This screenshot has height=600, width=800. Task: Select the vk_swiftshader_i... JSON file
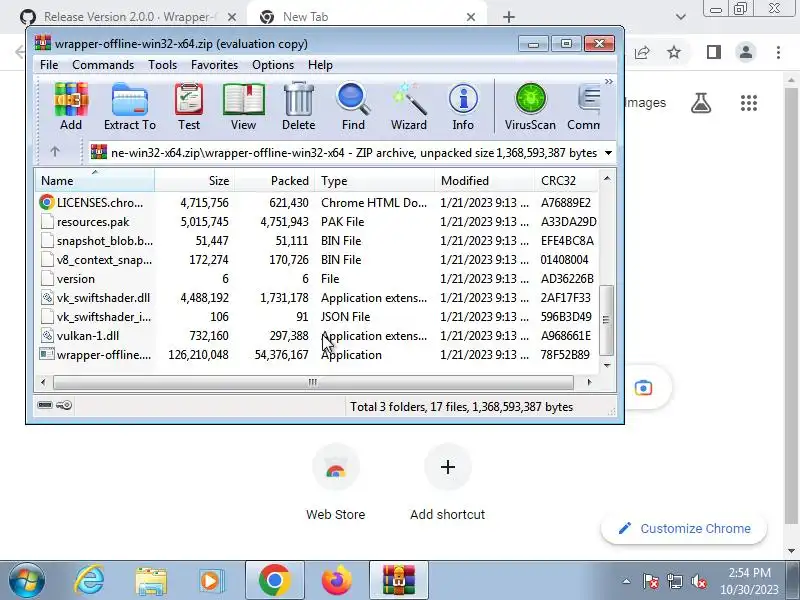coord(316,317)
